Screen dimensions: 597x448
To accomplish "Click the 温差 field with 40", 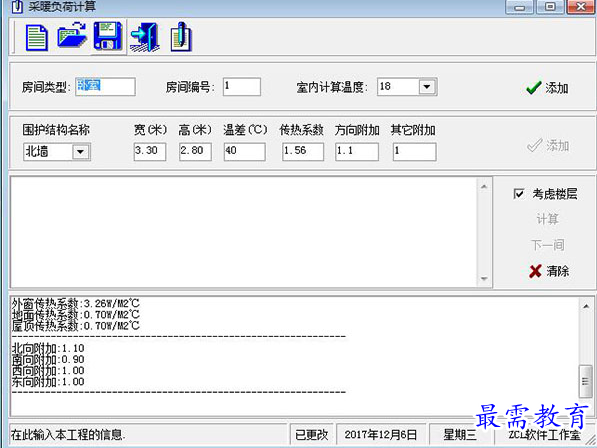I will click(x=244, y=151).
